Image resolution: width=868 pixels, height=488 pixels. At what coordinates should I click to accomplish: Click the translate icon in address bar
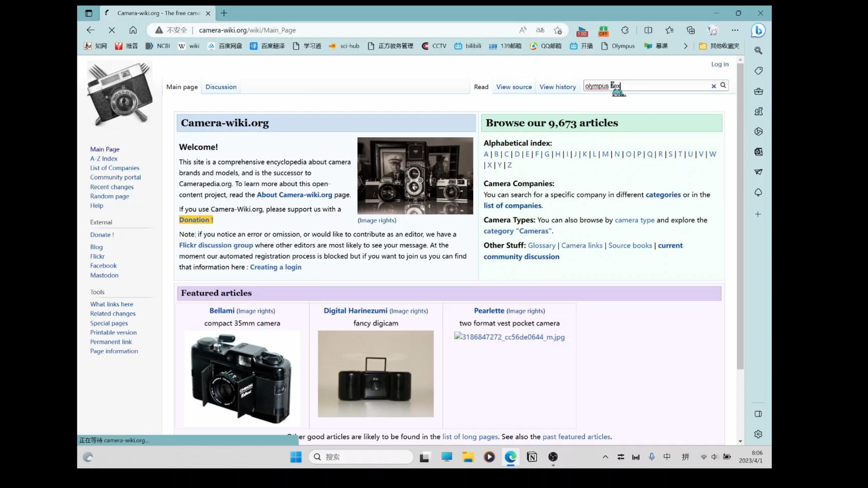[x=540, y=30]
